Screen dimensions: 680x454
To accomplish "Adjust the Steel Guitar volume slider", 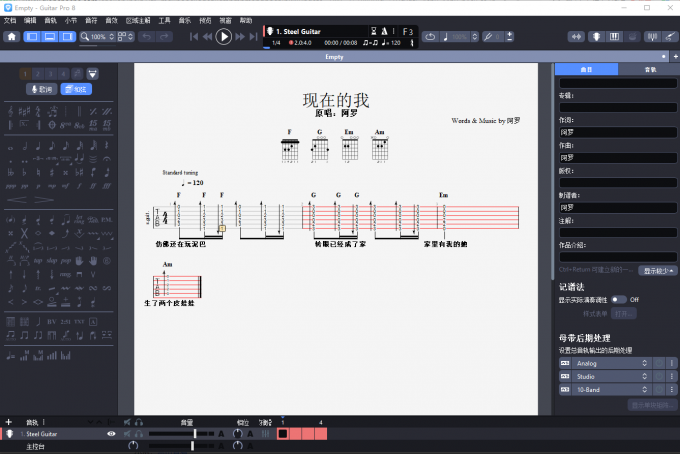I will coord(194,434).
